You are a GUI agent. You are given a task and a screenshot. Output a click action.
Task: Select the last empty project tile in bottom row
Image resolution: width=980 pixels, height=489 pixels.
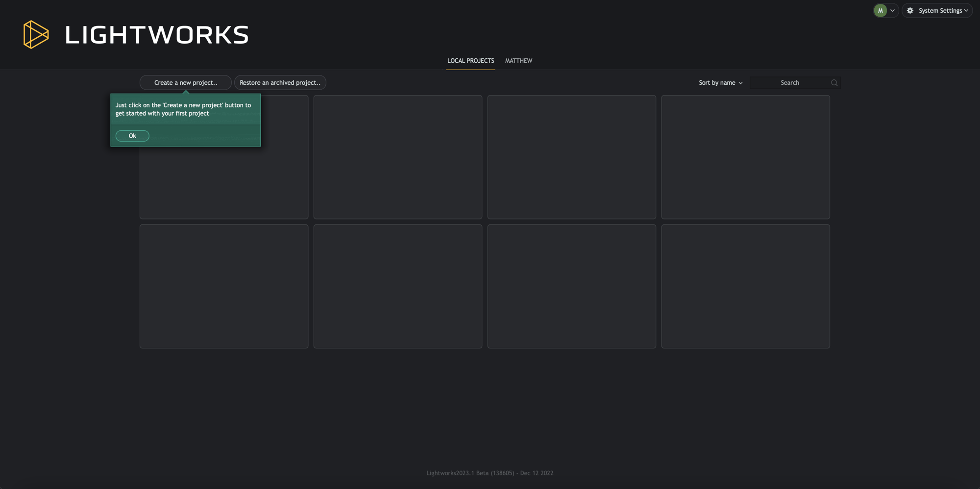745,286
